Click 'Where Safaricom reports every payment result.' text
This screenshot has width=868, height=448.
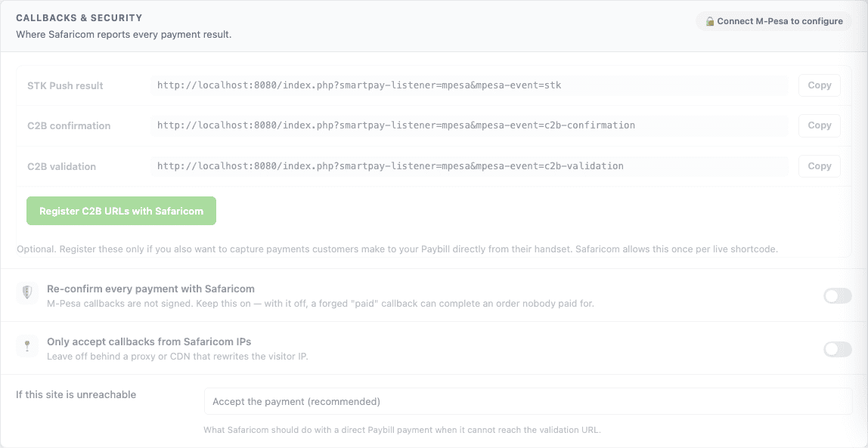click(123, 35)
